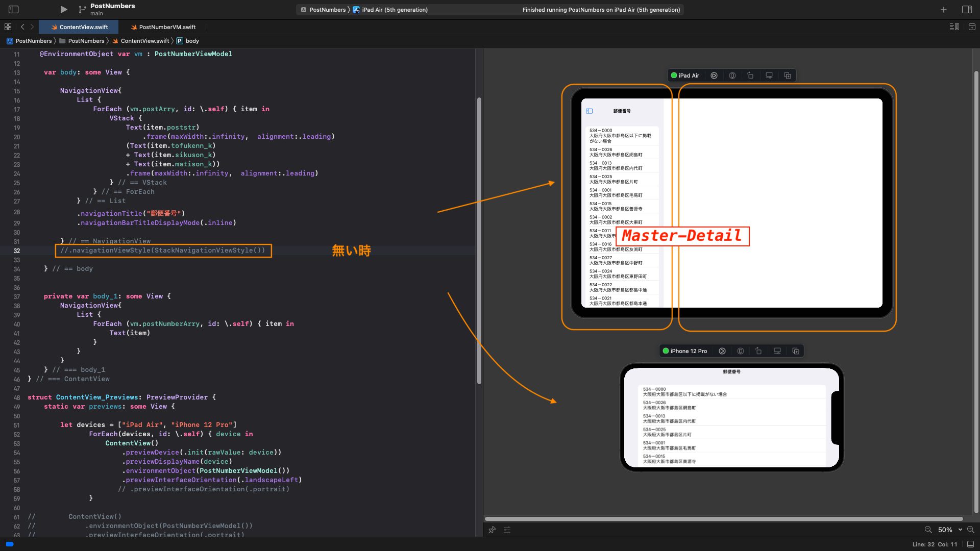Run iPad Air preview on device
The image size is (980, 551).
769,76
